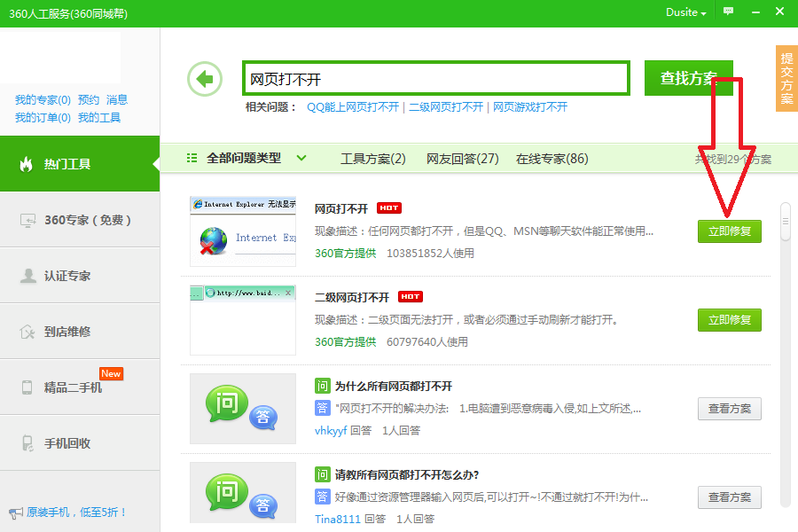The image size is (798, 532).
Task: Open the Q&A bubble thumbnail for 请教所有网页都打不开怎么办
Action: [x=243, y=493]
